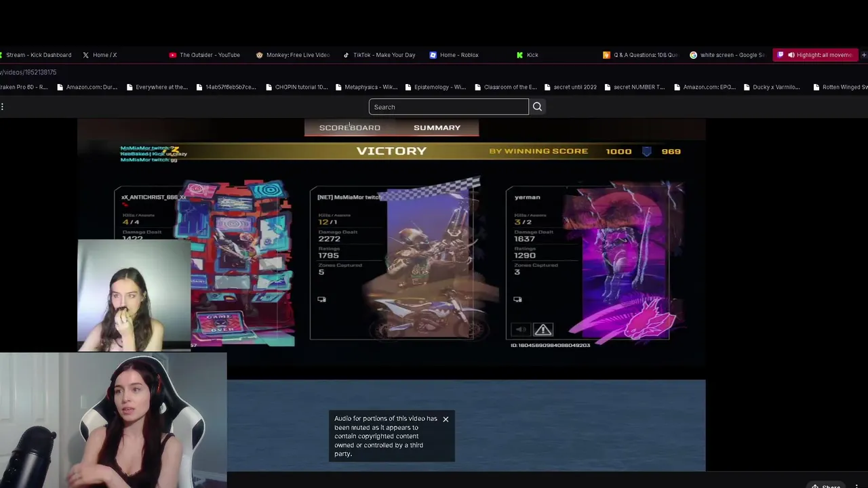
Task: Open the Home - Roblox tab
Action: [x=454, y=55]
